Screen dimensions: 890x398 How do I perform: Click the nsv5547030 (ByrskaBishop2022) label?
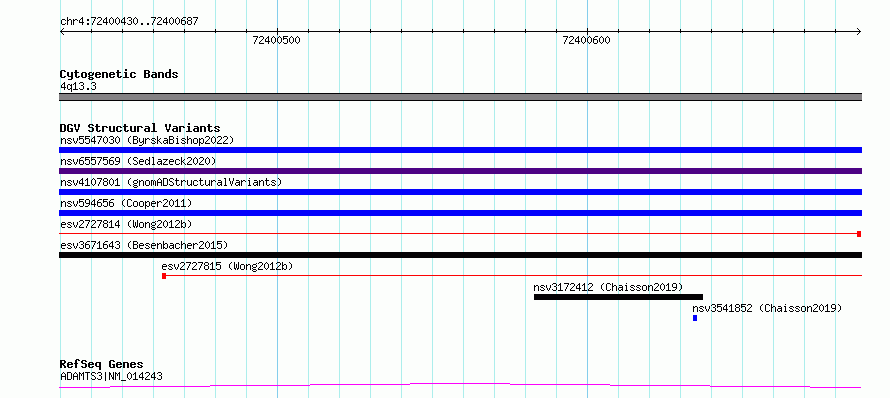(147, 140)
